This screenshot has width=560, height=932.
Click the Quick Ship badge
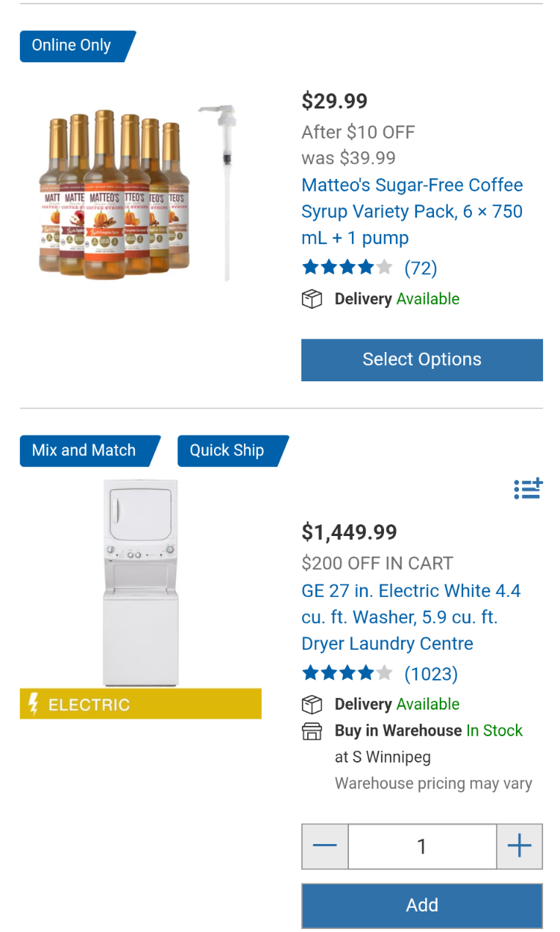point(227,450)
